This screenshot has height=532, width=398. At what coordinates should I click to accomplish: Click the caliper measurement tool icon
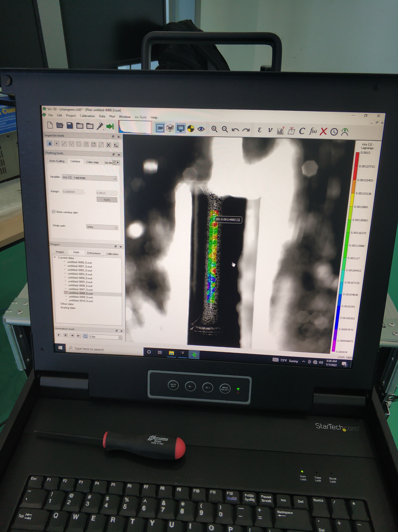coord(100,126)
